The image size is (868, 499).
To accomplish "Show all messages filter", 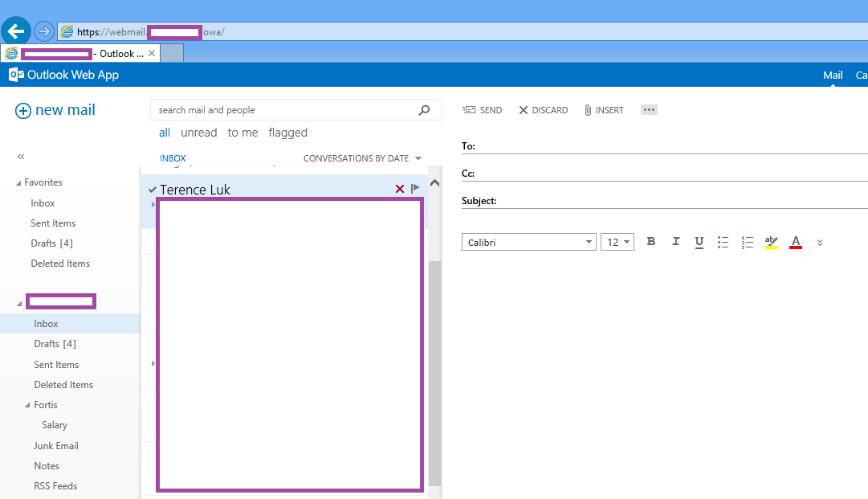I will click(165, 133).
